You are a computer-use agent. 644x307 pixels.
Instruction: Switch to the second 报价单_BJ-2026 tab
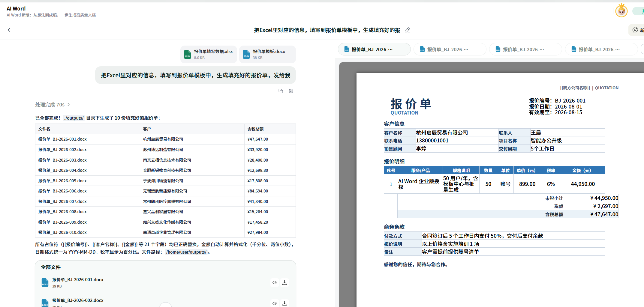coord(450,49)
